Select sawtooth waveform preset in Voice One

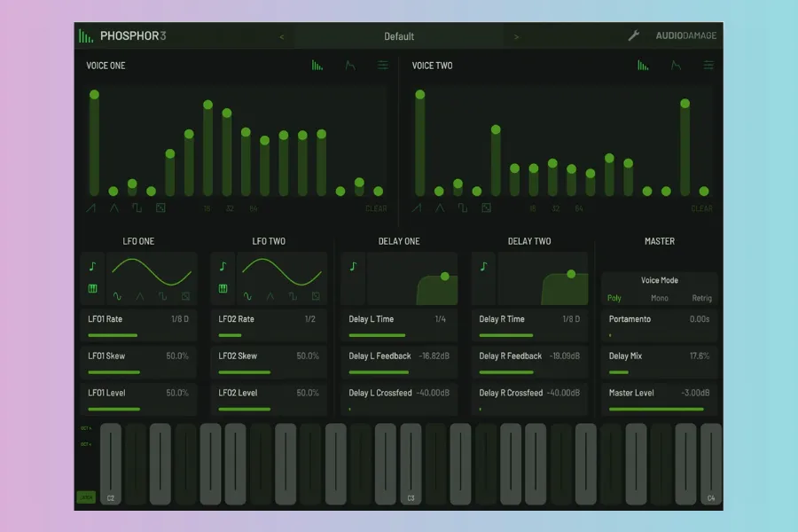coord(91,208)
